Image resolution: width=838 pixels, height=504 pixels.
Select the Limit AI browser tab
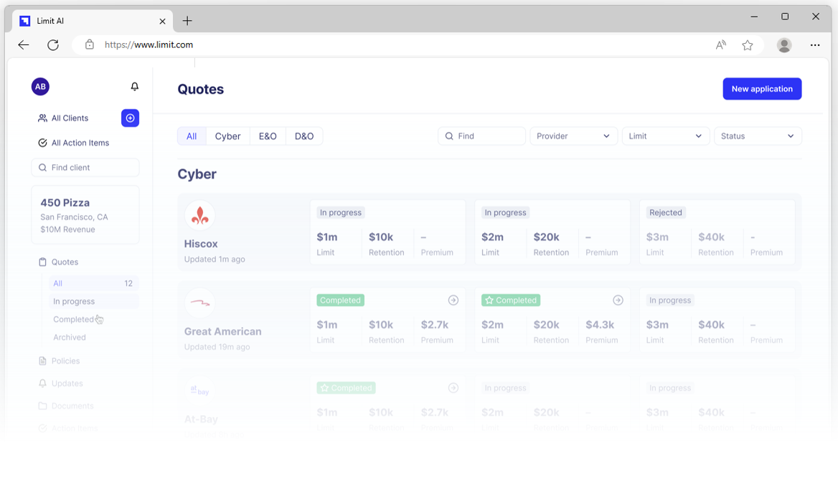93,21
